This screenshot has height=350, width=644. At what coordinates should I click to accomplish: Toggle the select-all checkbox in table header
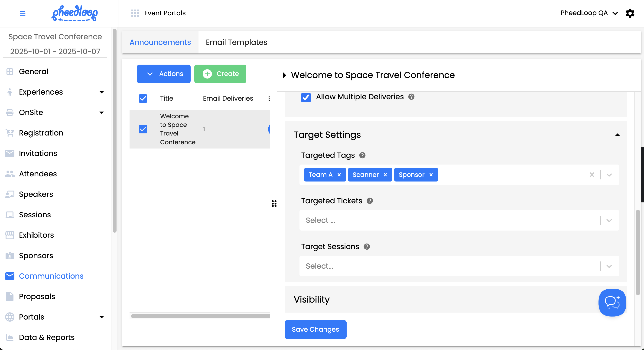(x=143, y=98)
